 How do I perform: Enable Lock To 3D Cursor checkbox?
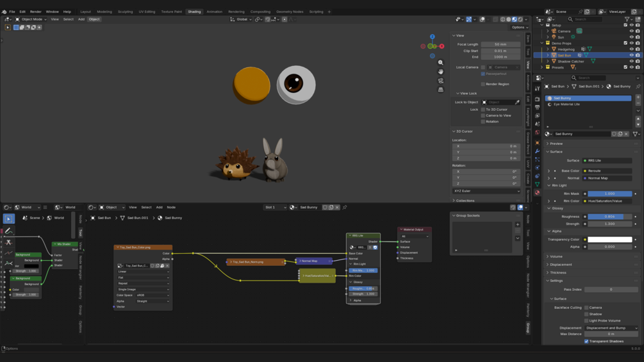click(x=483, y=110)
